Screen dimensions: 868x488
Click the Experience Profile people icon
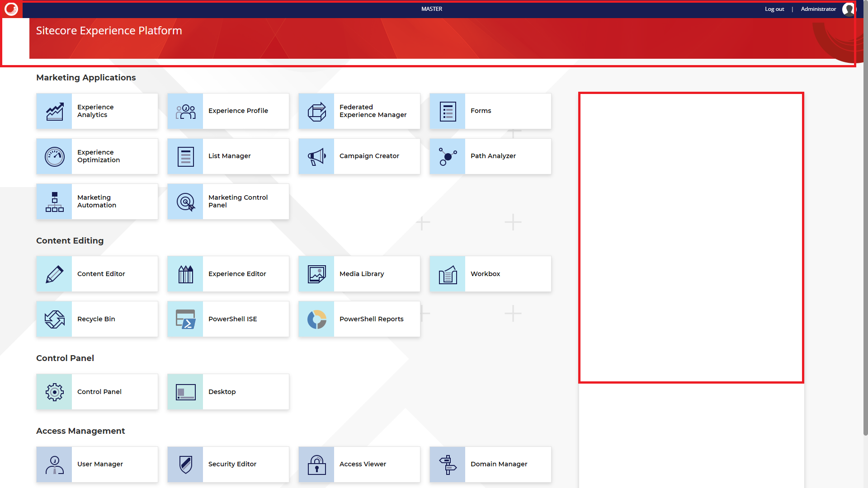pyautogui.click(x=185, y=111)
